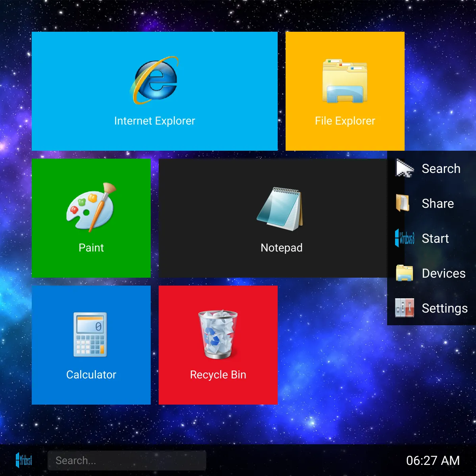
Task: Click the switch panel icon beside Settings
Action: (405, 308)
